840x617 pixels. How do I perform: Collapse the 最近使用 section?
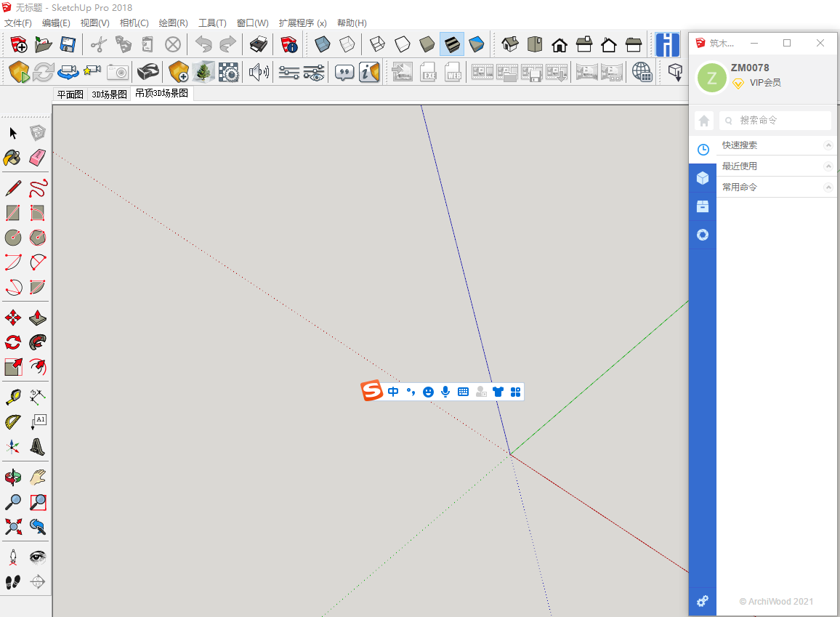[x=828, y=166]
